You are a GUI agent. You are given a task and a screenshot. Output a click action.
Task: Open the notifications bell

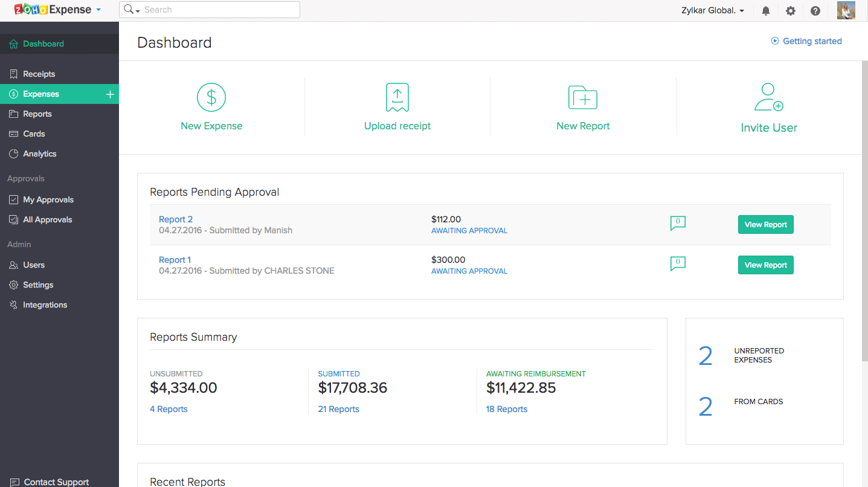(x=766, y=11)
